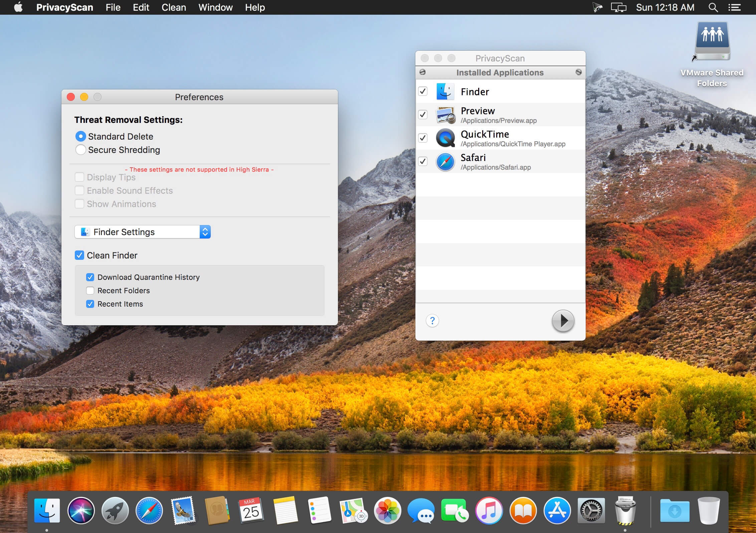756x533 pixels.
Task: Select the Secure Shredding radio button
Action: [80, 150]
